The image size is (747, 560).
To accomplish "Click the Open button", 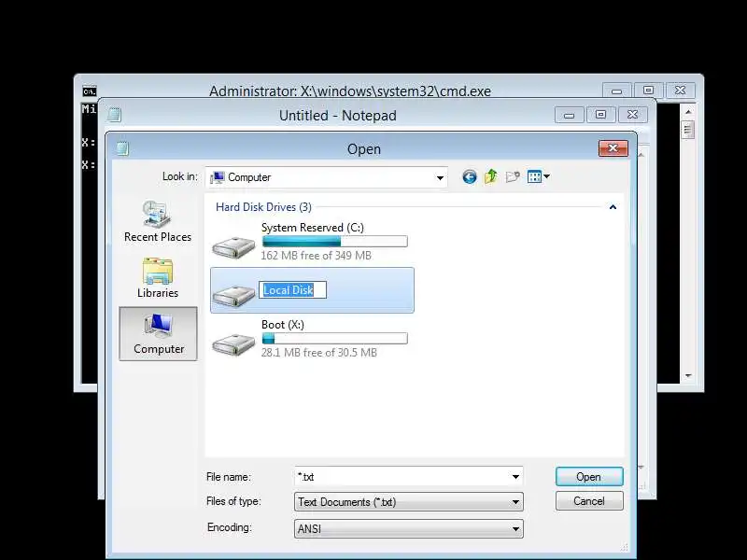I will [x=589, y=477].
